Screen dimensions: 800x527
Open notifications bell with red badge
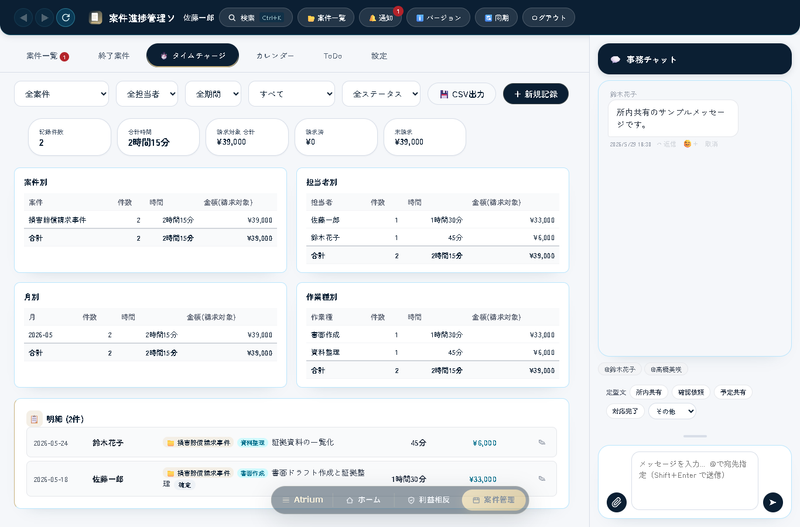click(381, 18)
